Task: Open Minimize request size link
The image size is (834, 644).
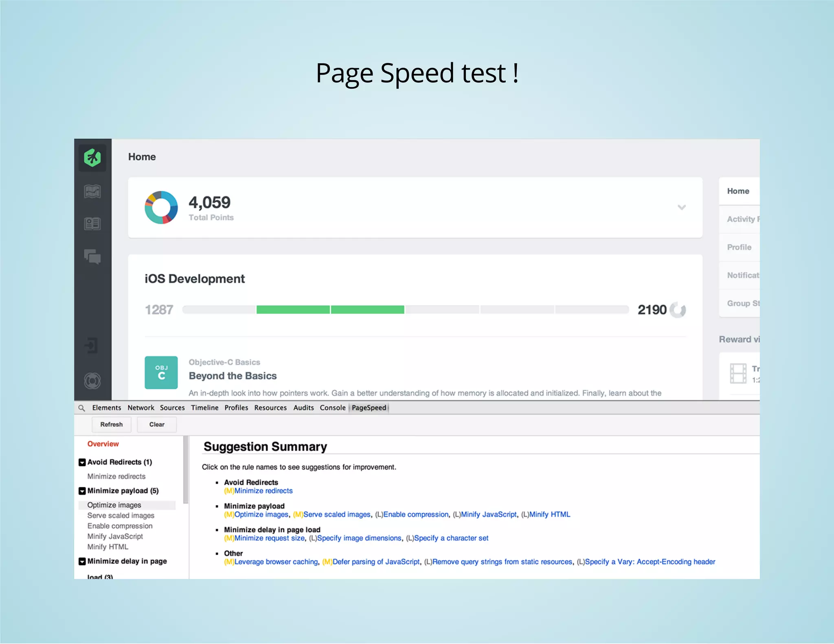Action: click(x=270, y=538)
